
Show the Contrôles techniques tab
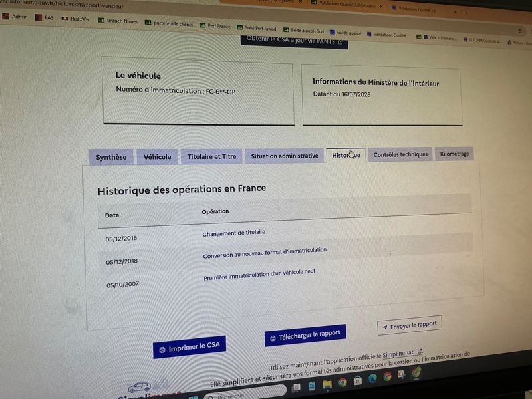pyautogui.click(x=400, y=154)
